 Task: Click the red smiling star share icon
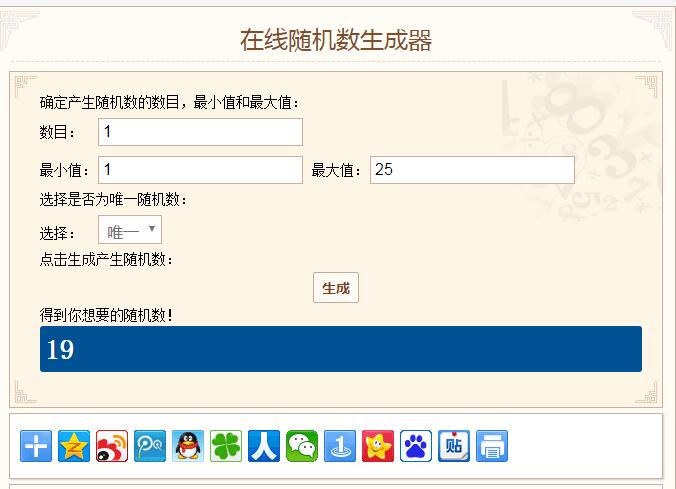coord(378,446)
